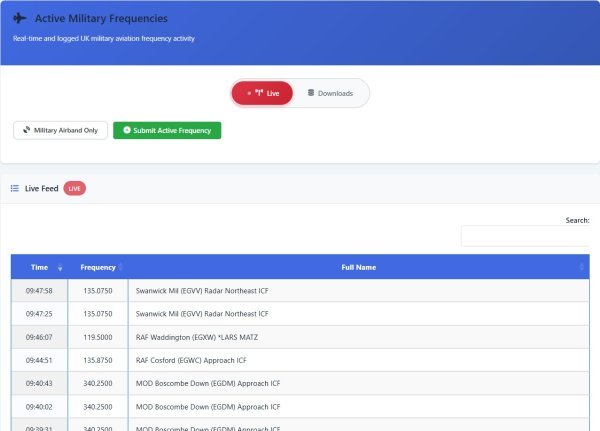Select the 09:40:43 time cell
Screen dimensions: 600x431
(39, 383)
